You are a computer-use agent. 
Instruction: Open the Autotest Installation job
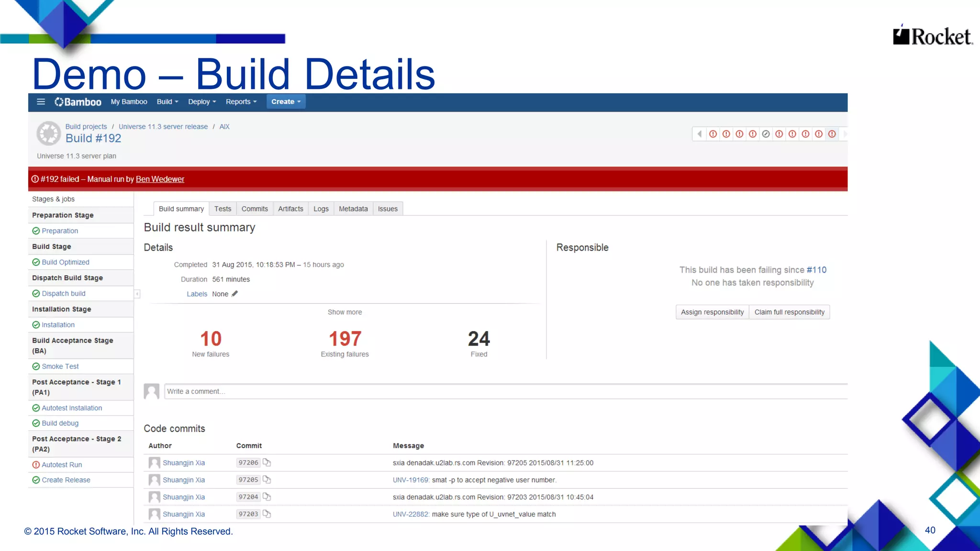(72, 408)
